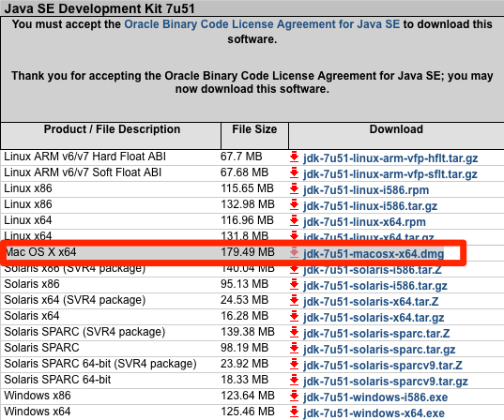Download jdk-7u51-solaris-x64.tar.gz

point(374,318)
